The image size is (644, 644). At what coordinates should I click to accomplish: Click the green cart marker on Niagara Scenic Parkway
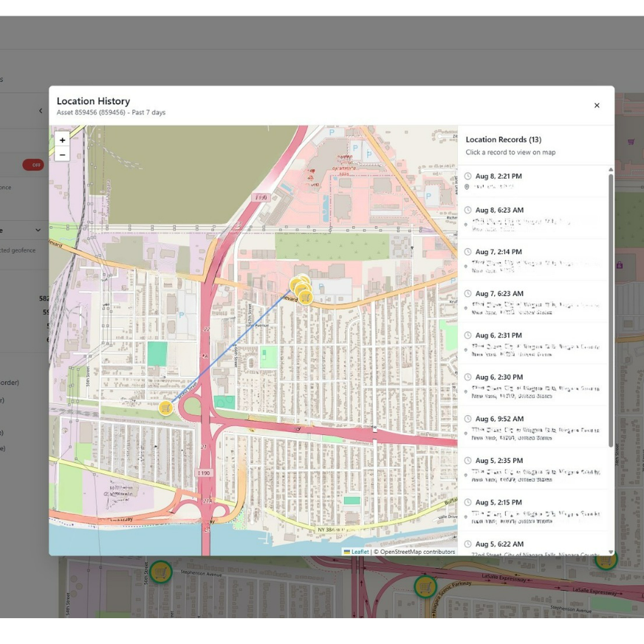pyautogui.click(x=425, y=587)
